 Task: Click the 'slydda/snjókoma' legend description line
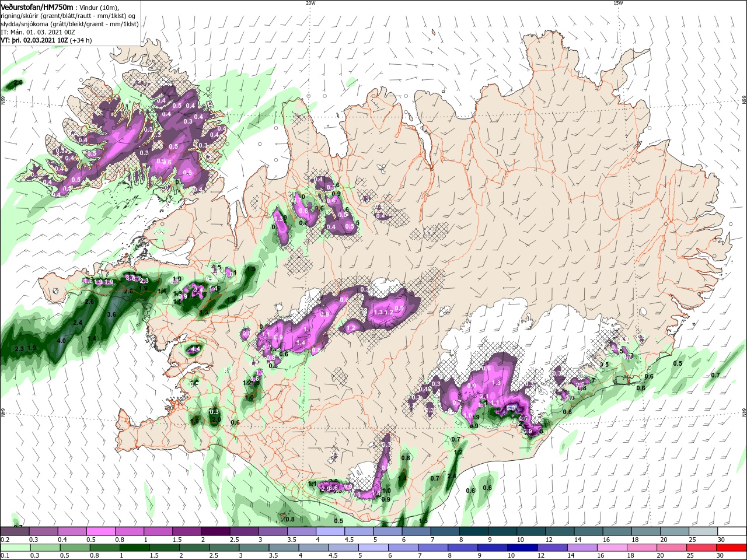point(69,24)
